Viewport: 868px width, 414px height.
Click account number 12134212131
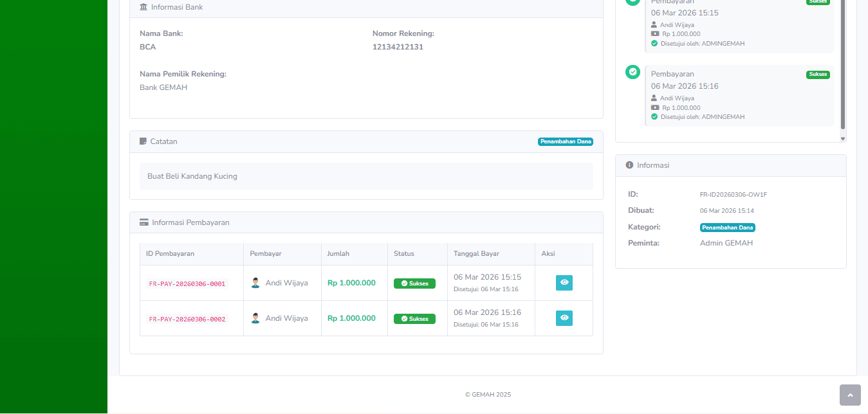pyautogui.click(x=398, y=47)
